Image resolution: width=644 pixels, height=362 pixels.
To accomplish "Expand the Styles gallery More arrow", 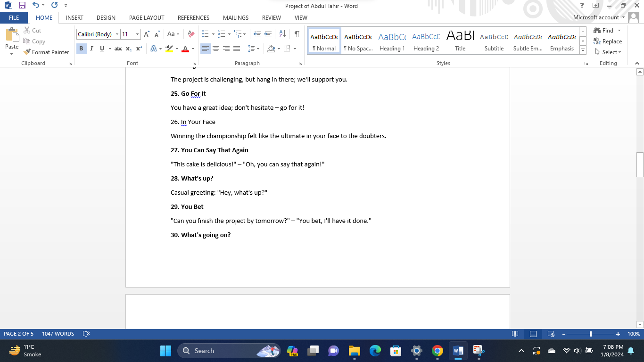I will pyautogui.click(x=583, y=50).
